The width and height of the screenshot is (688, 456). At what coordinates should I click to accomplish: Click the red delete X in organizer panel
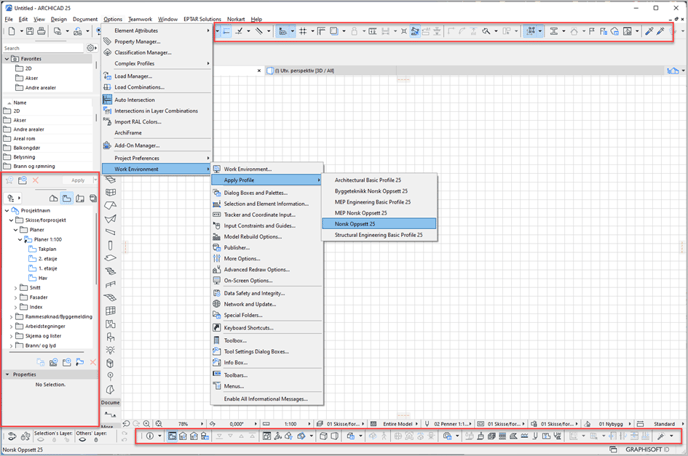(x=36, y=180)
